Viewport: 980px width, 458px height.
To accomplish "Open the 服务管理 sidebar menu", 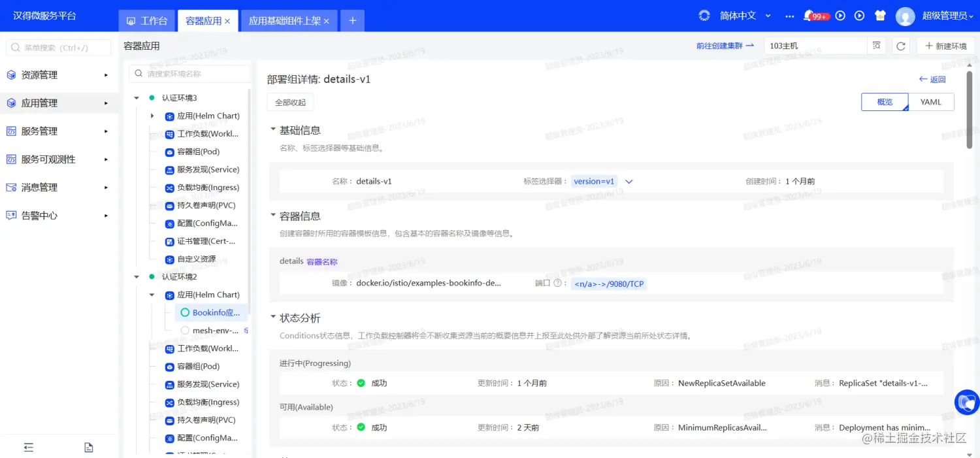I will point(59,131).
